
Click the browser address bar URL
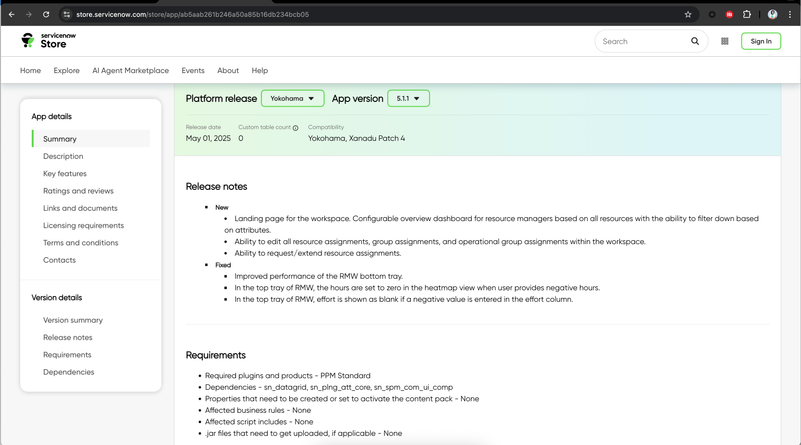[193, 14]
